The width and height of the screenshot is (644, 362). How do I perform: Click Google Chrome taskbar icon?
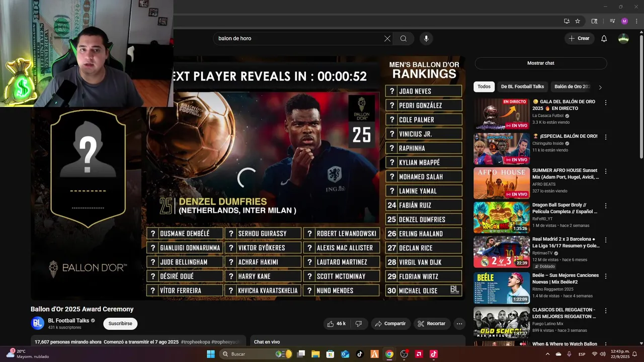389,354
